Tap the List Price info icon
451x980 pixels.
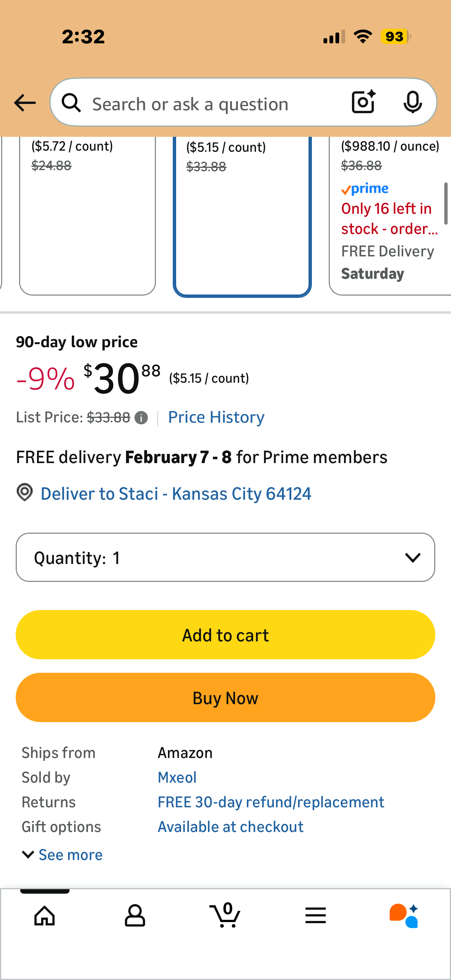pos(141,418)
